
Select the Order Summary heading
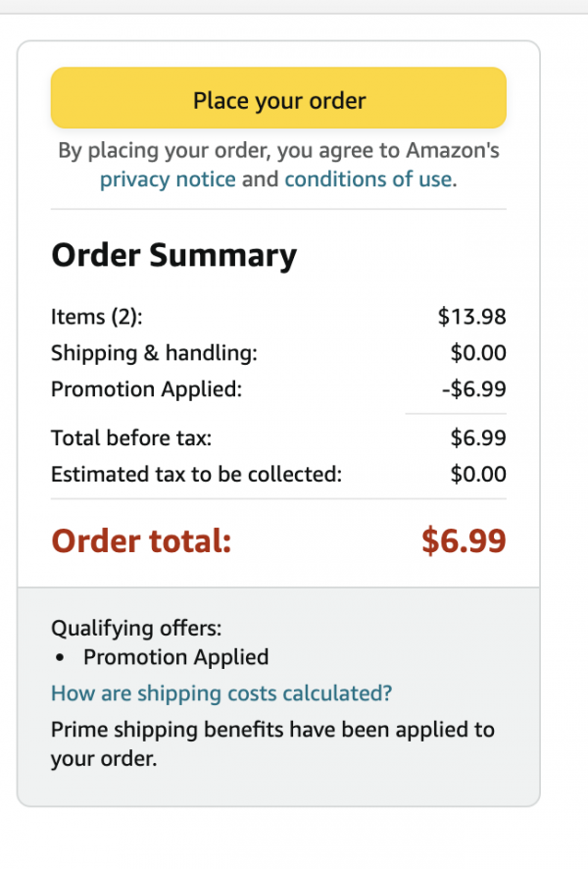(x=174, y=255)
